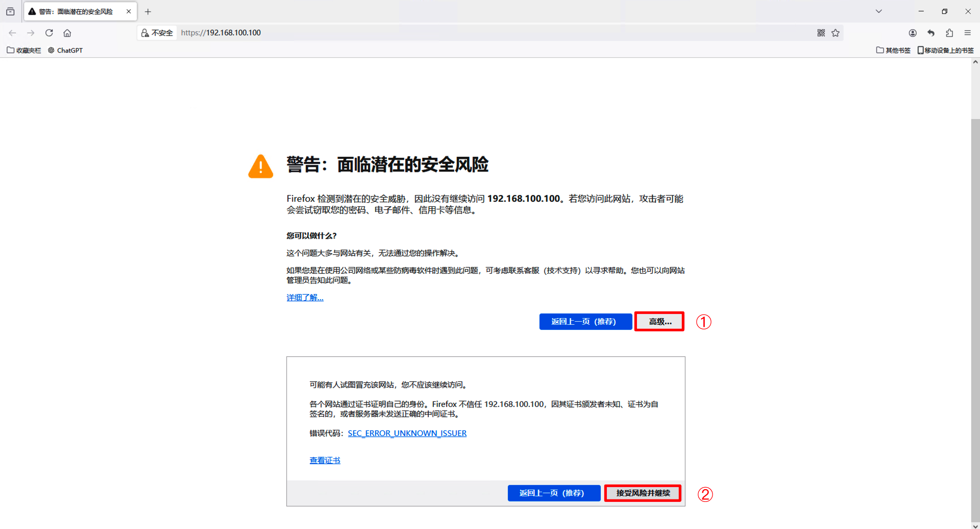The height and width of the screenshot is (529, 980).
Task: Open the 收藏夹栏 bookmarks folder
Action: (24, 50)
